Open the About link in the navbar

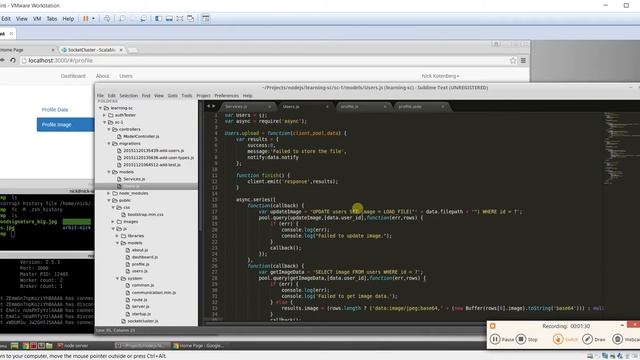click(102, 76)
